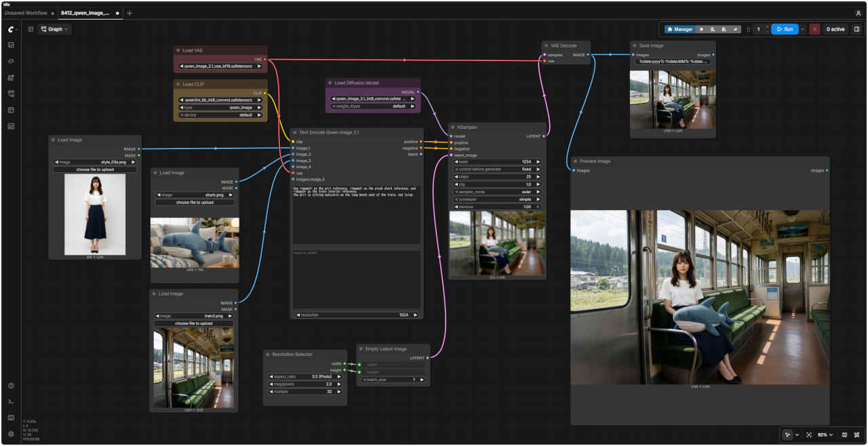Open the workflows sidebar icon

point(11,94)
